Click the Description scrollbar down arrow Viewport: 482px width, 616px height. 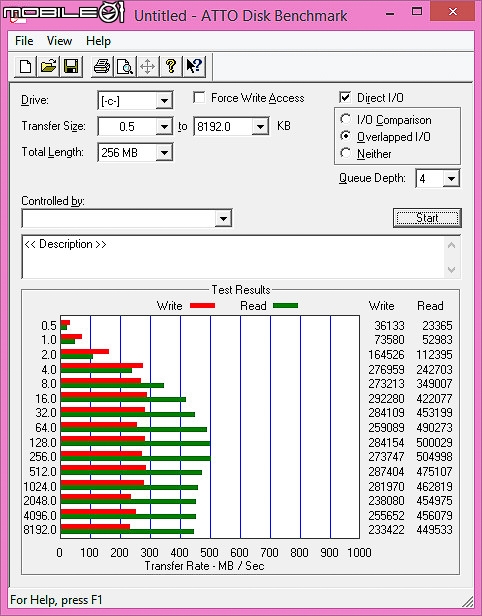[451, 270]
